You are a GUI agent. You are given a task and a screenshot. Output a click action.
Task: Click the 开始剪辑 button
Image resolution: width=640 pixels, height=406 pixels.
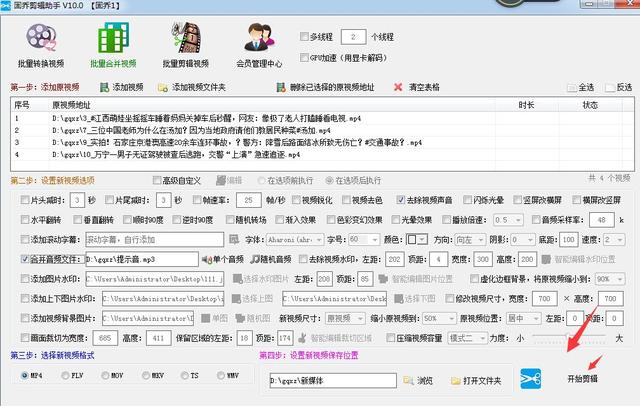point(581,379)
